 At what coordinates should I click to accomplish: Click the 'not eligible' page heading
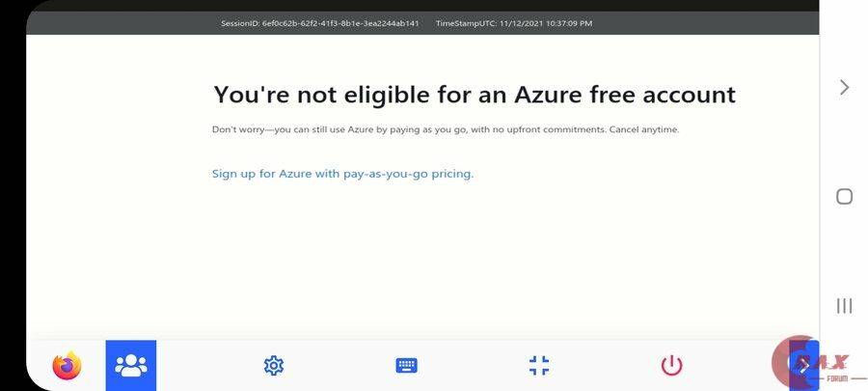tap(474, 95)
